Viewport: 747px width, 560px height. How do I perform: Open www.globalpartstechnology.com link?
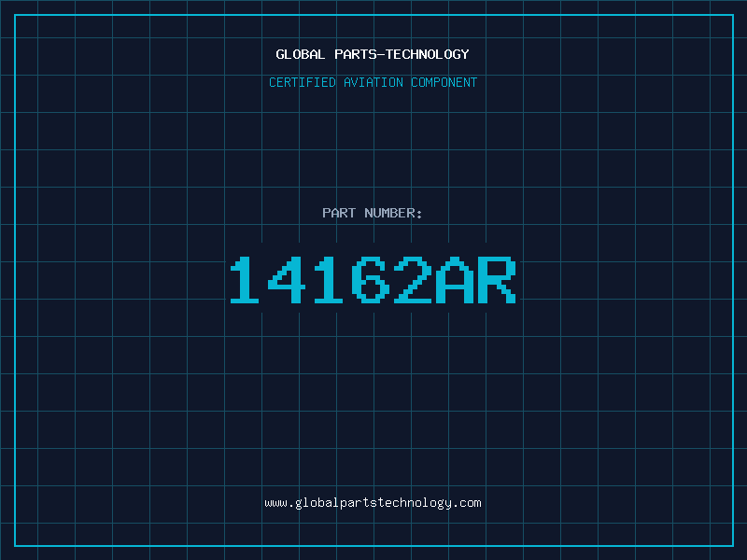click(x=373, y=503)
